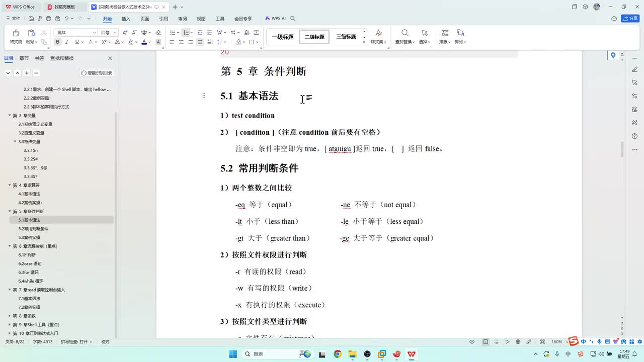This screenshot has width=644, height=362.
Task: Click the Increase Indent icon
Action: (x=209, y=32)
